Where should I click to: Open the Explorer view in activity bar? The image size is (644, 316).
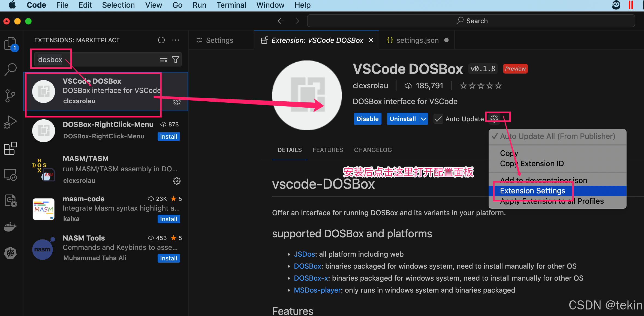[11, 44]
